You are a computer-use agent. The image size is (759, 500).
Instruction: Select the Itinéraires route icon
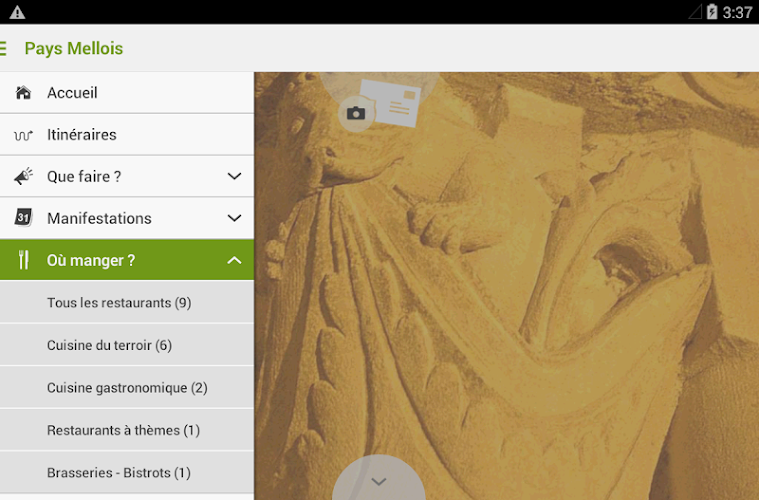[23, 135]
